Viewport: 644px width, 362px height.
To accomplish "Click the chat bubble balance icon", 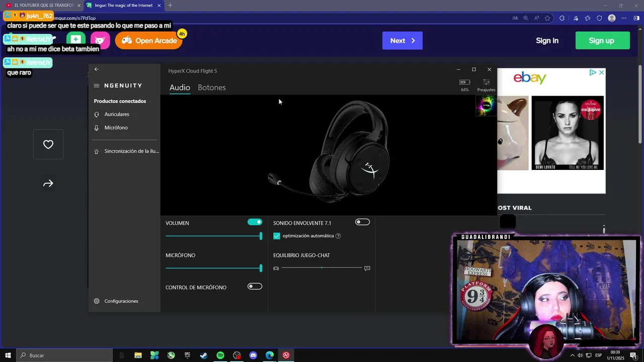I will click(x=367, y=268).
